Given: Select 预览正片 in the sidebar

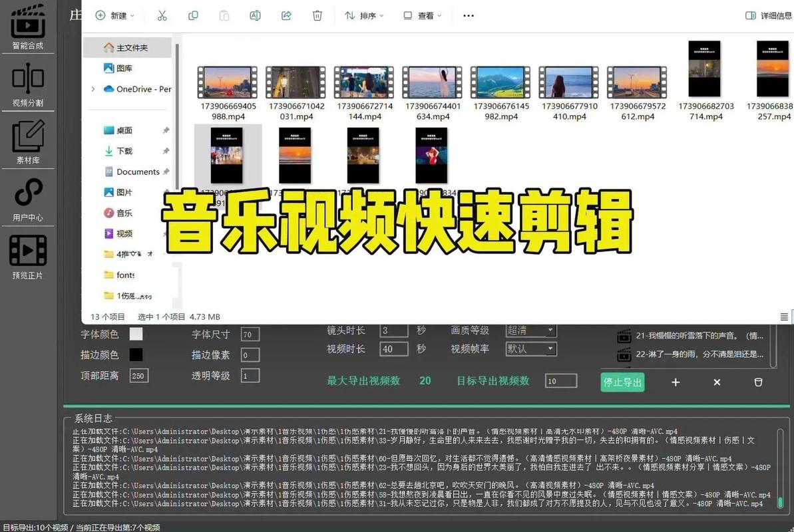Looking at the screenshot, I should click(x=27, y=256).
